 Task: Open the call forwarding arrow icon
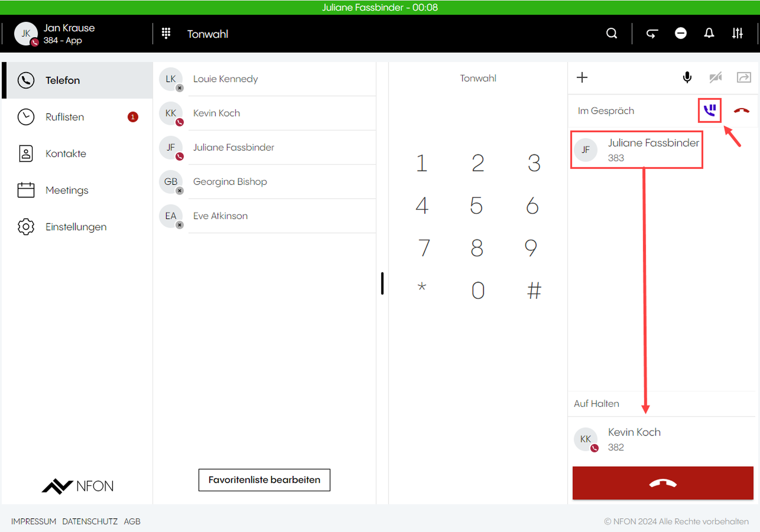652,33
